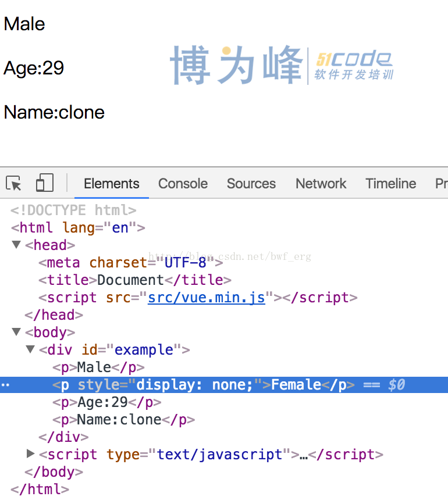Screen dimensions: 448x500
Task: Switch to the Console tab
Action: tap(183, 184)
